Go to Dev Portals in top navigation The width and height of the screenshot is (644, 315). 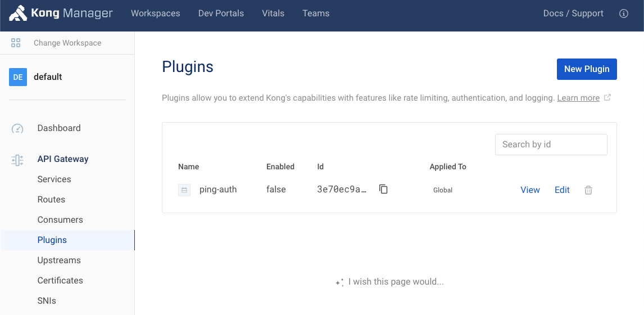221,13
